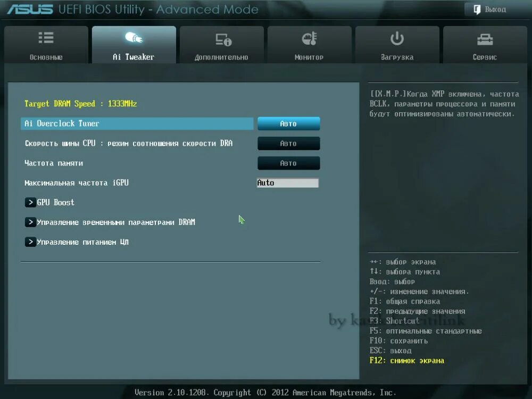This screenshot has height=399, width=532.
Task: Click the Version 2.10.1208 copyright line
Action: click(x=265, y=393)
